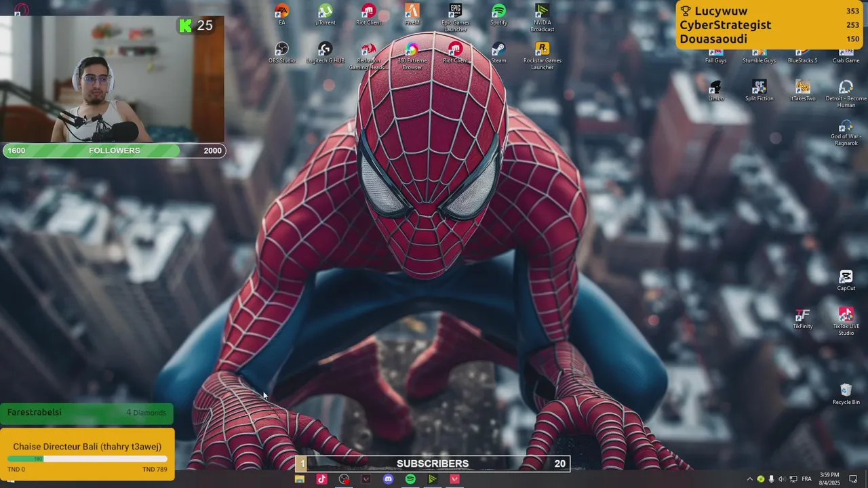Launch µTorrent from the desktop
868x488 pixels.
pos(325,14)
